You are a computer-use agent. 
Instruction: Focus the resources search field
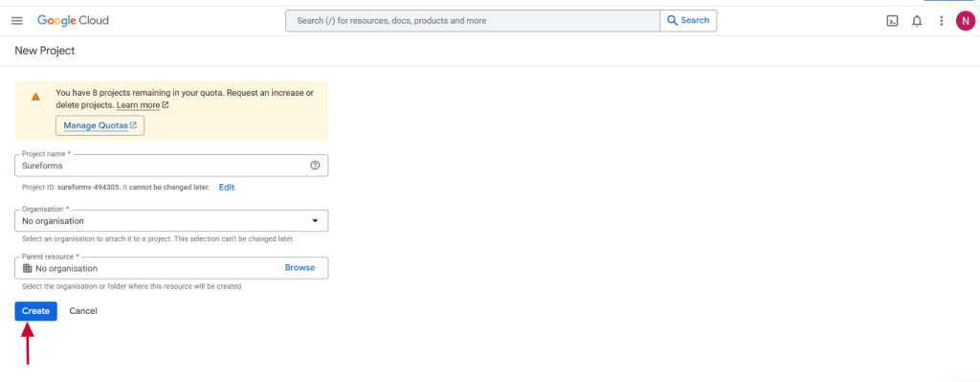point(473,21)
